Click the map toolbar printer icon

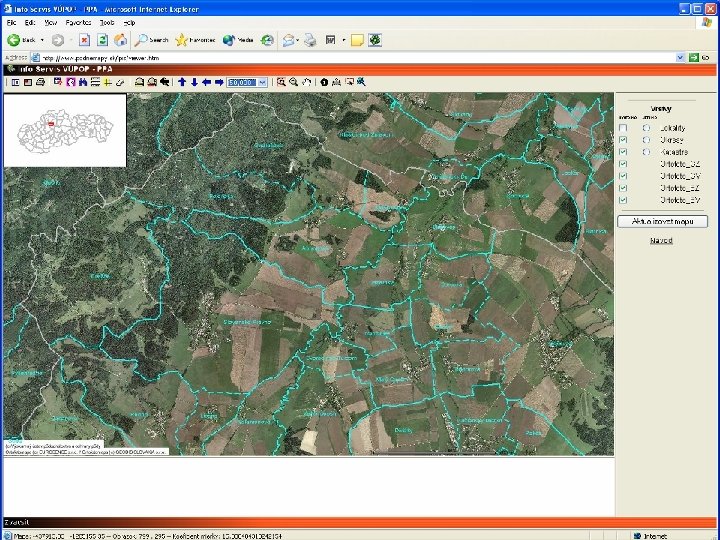(40, 82)
